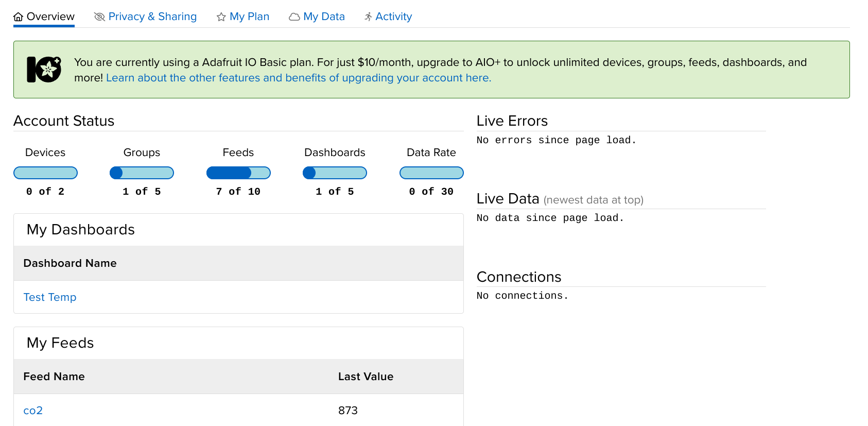Screen dimensions: 868x426
Task: Open the Test Temp dashboard
Action: 50,297
